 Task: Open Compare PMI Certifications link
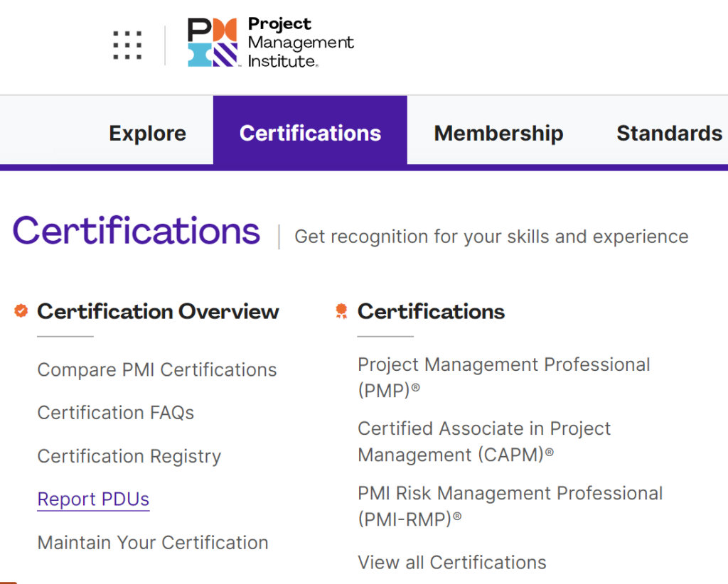coord(157,369)
